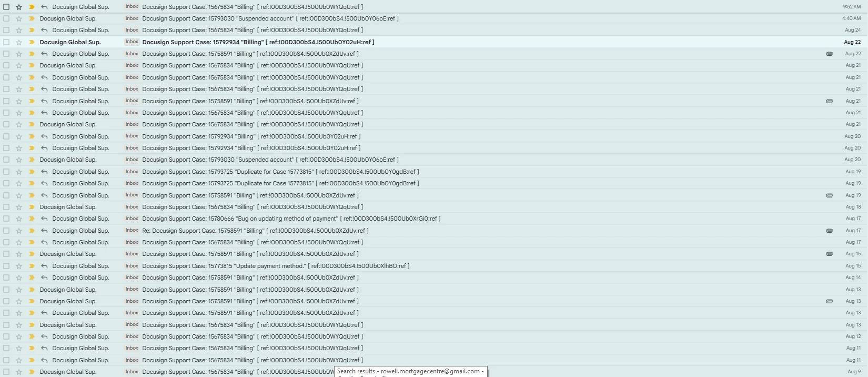The image size is (868, 377).
Task: Toggle importance marker on 9:52 AM email
Action: (32, 7)
